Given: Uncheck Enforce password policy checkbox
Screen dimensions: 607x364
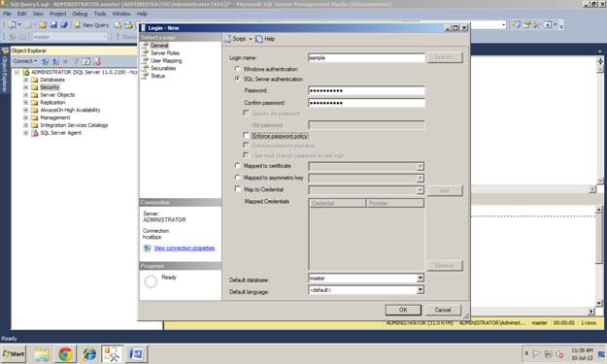Looking at the screenshot, I should pos(247,135).
